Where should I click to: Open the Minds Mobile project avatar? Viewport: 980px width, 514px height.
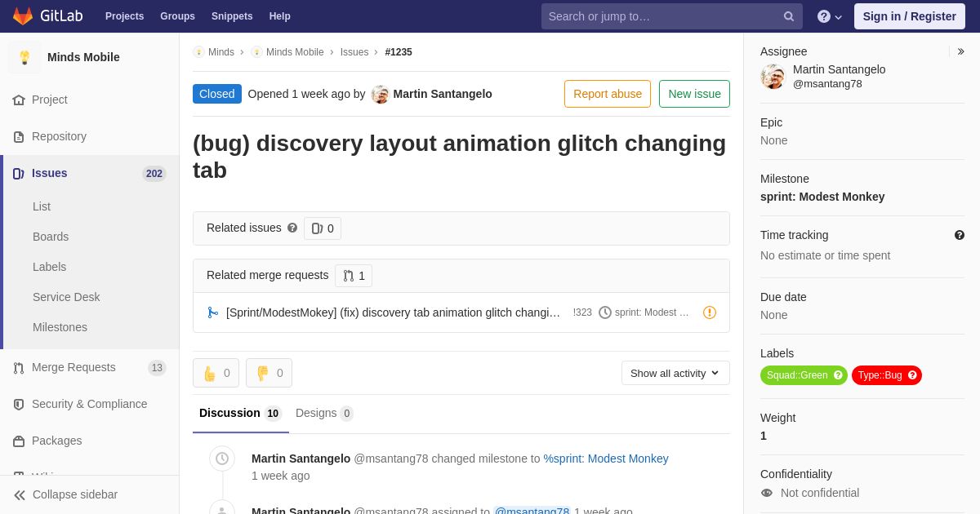pos(24,57)
